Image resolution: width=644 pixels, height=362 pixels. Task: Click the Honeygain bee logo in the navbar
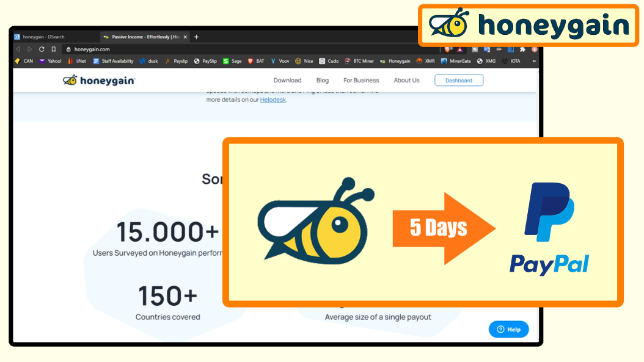click(71, 79)
